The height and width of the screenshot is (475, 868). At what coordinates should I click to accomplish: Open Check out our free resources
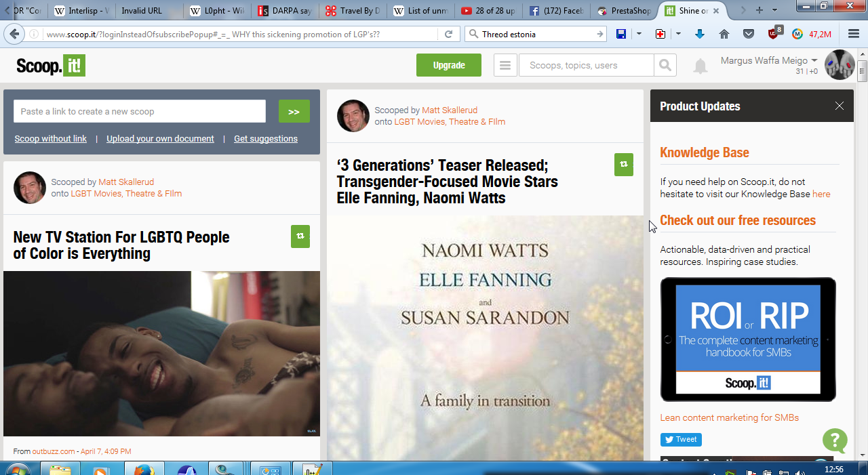[738, 220]
